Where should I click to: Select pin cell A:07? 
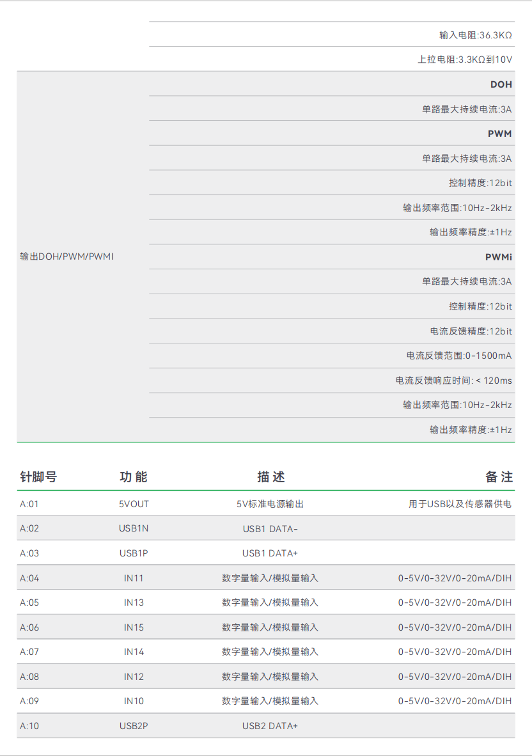29,652
